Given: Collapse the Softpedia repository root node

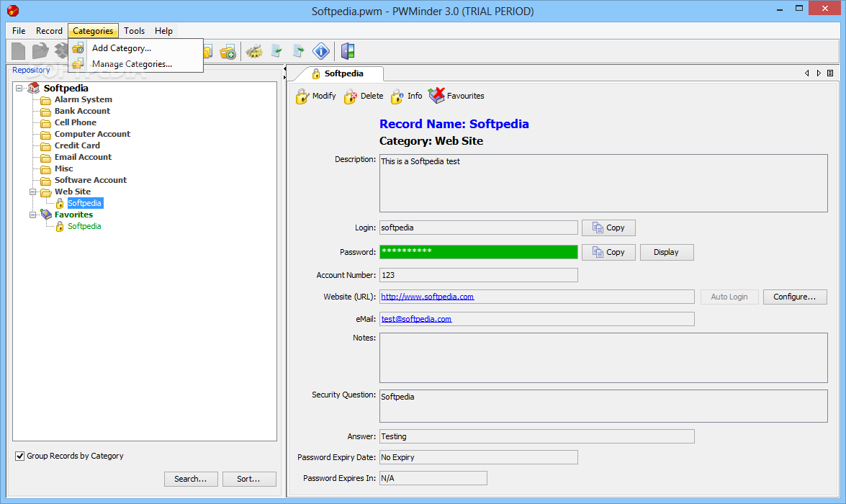Looking at the screenshot, I should (19, 88).
